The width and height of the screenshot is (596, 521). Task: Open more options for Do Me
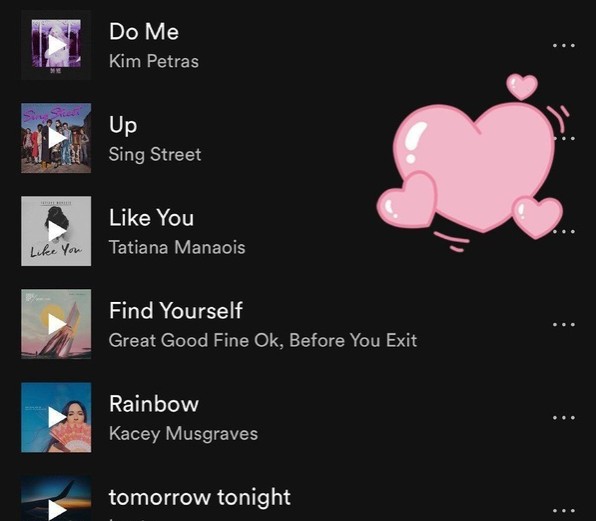coord(564,45)
